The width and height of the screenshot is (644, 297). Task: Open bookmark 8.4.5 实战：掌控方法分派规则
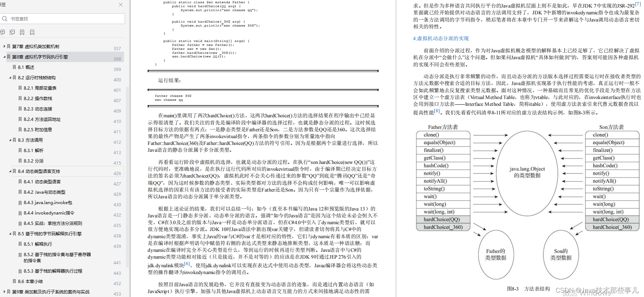coord(53,223)
